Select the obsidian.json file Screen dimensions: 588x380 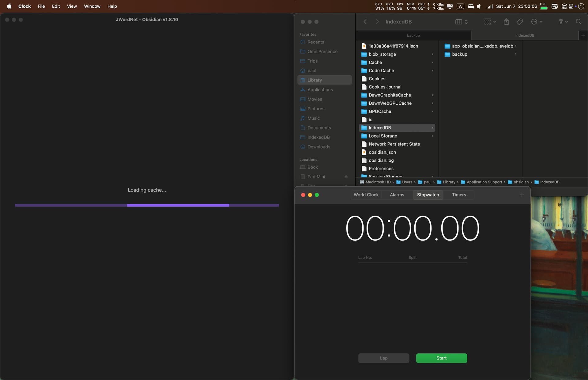click(x=397, y=152)
